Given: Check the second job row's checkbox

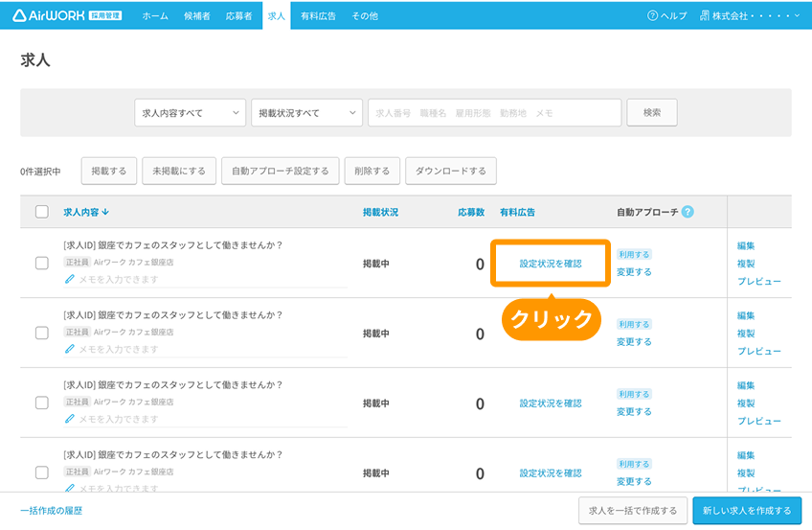Looking at the screenshot, I should pos(42,333).
